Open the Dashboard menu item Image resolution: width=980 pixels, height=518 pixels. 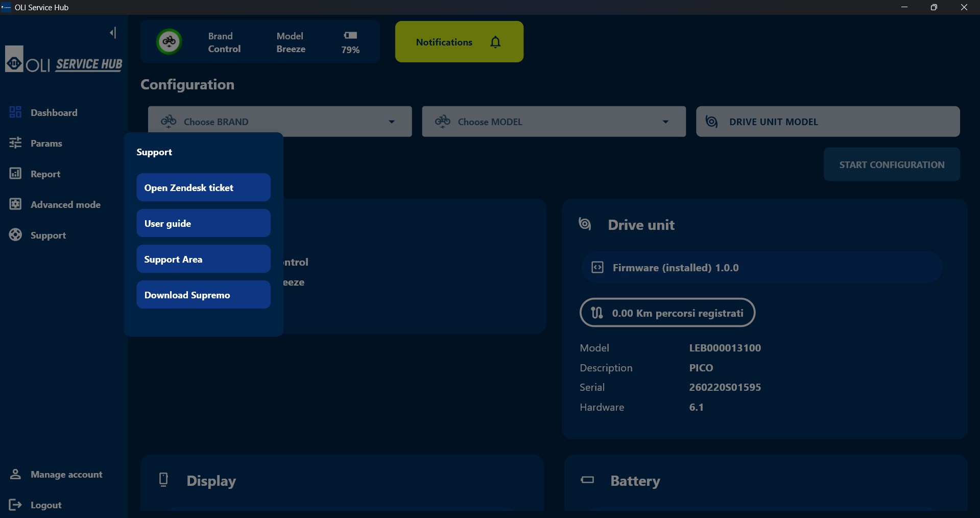coord(54,112)
